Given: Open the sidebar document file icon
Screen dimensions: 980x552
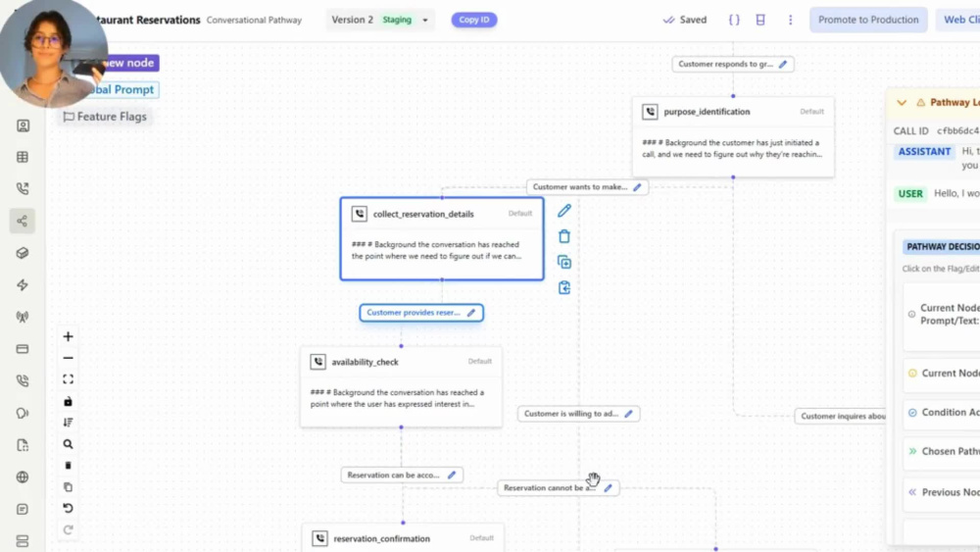Looking at the screenshot, I should point(23,445).
